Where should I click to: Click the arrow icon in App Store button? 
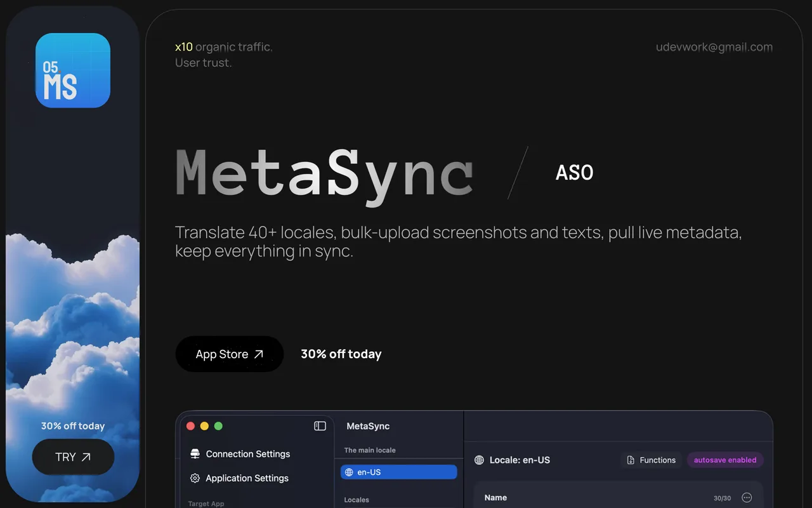click(x=258, y=354)
